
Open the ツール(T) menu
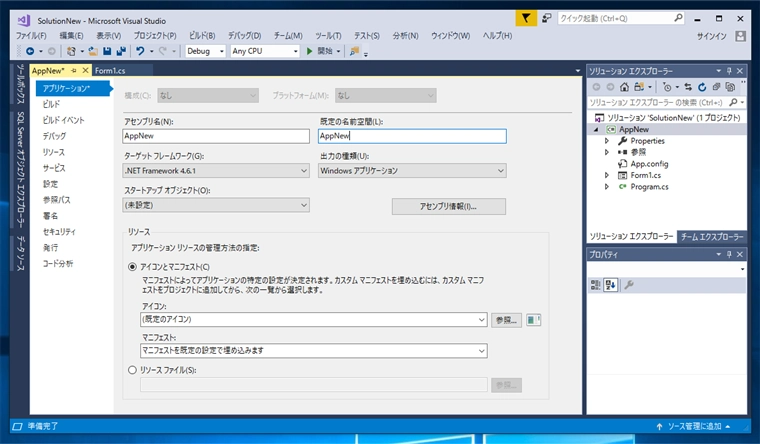[x=328, y=36]
